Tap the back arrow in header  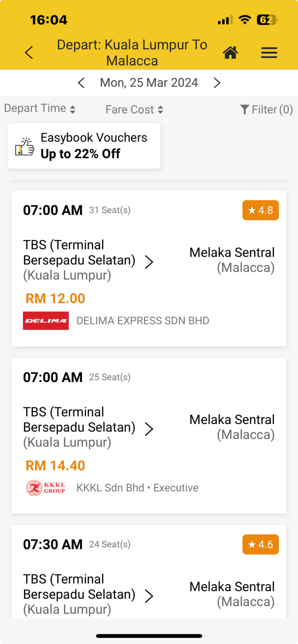(x=29, y=53)
